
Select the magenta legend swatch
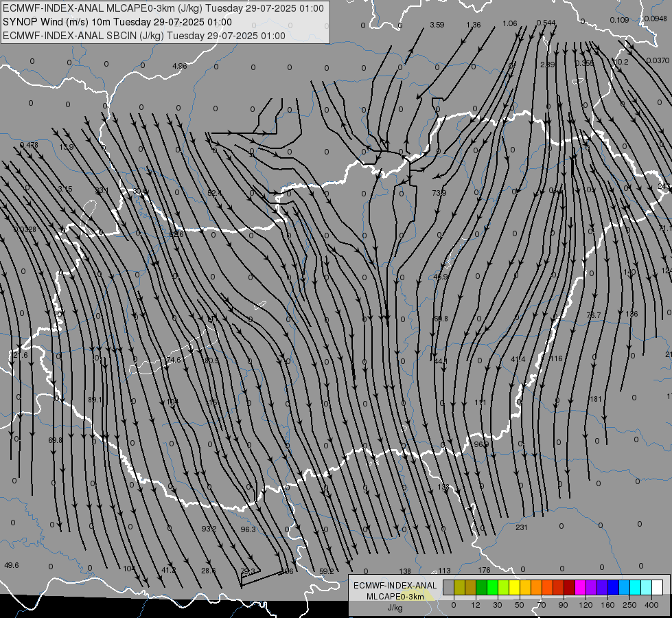click(580, 587)
